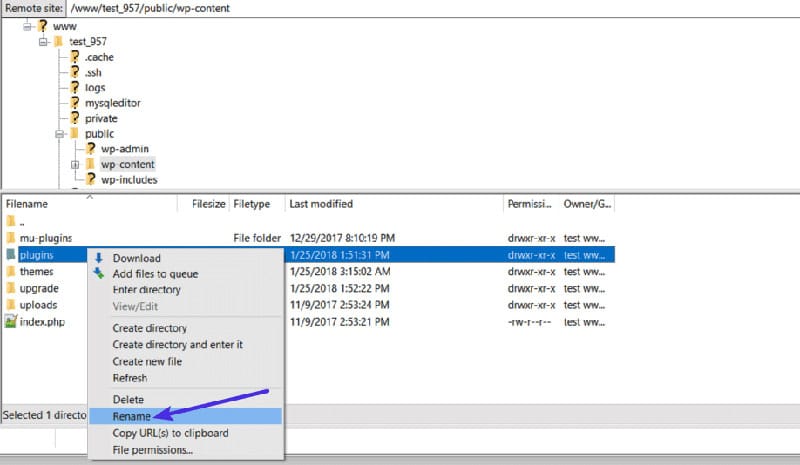Sort files by Filename column header
The height and width of the screenshot is (465, 800).
(28, 204)
